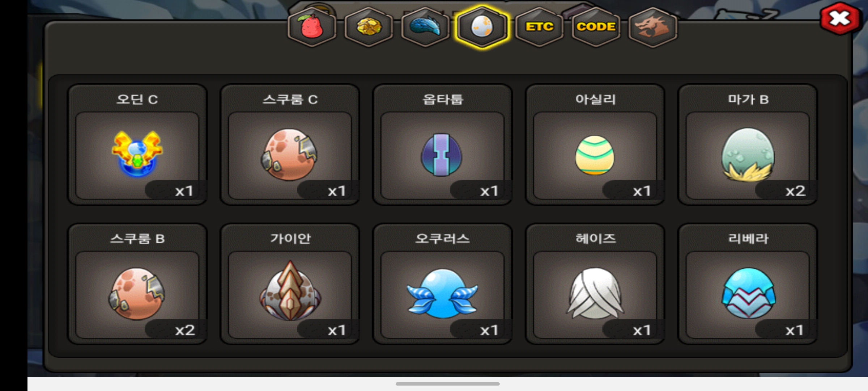The image size is (868, 391).
Task: Pick the 가이안 spiked crystal egg
Action: [x=290, y=284]
